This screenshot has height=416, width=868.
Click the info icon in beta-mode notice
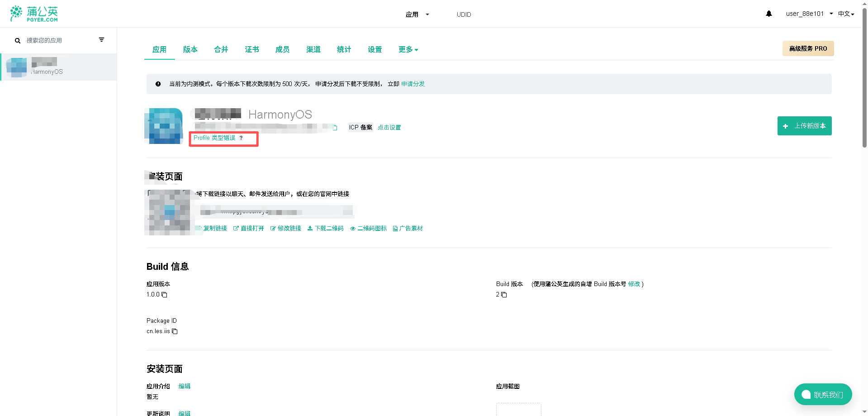click(158, 84)
